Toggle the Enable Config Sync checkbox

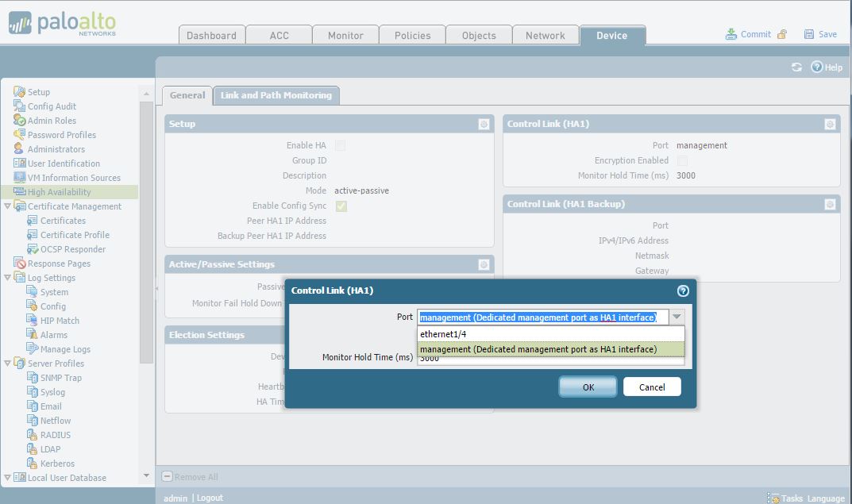341,206
